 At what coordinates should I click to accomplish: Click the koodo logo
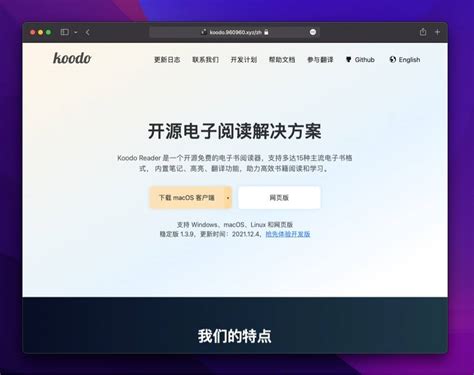coord(72,58)
